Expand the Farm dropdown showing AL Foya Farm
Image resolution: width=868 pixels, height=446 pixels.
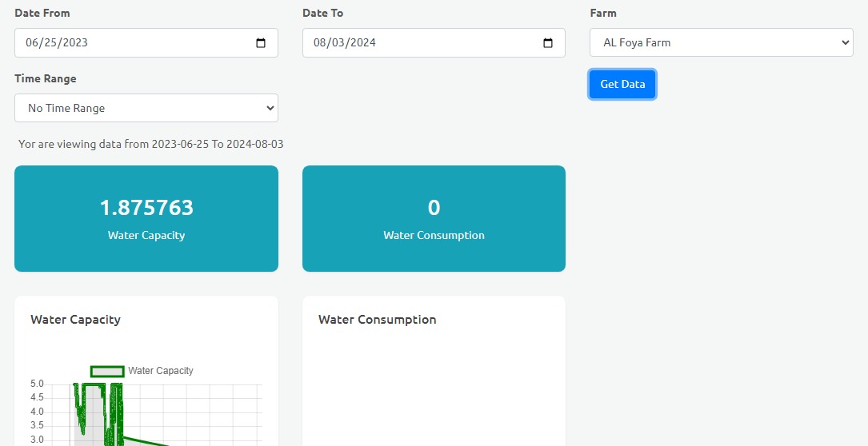[721, 43]
